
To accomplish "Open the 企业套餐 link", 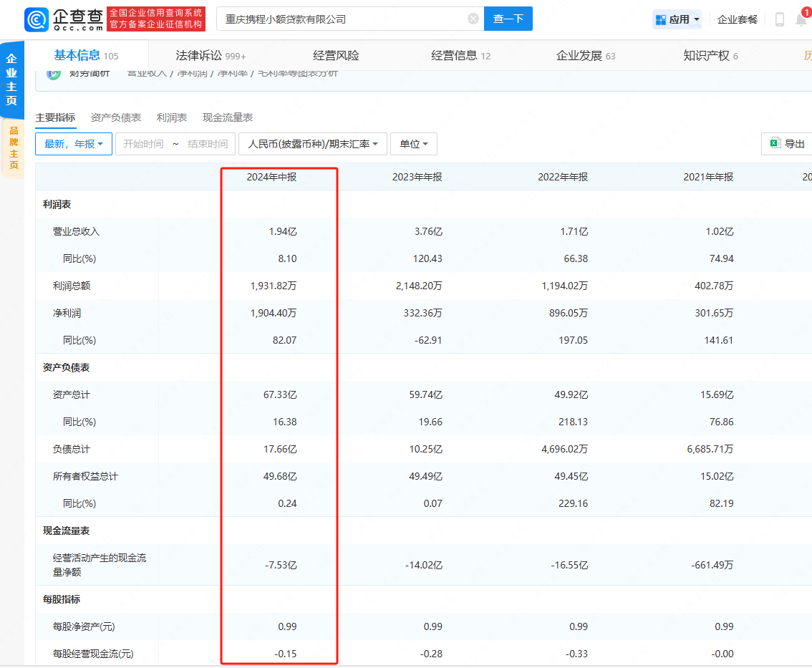I will (x=738, y=19).
